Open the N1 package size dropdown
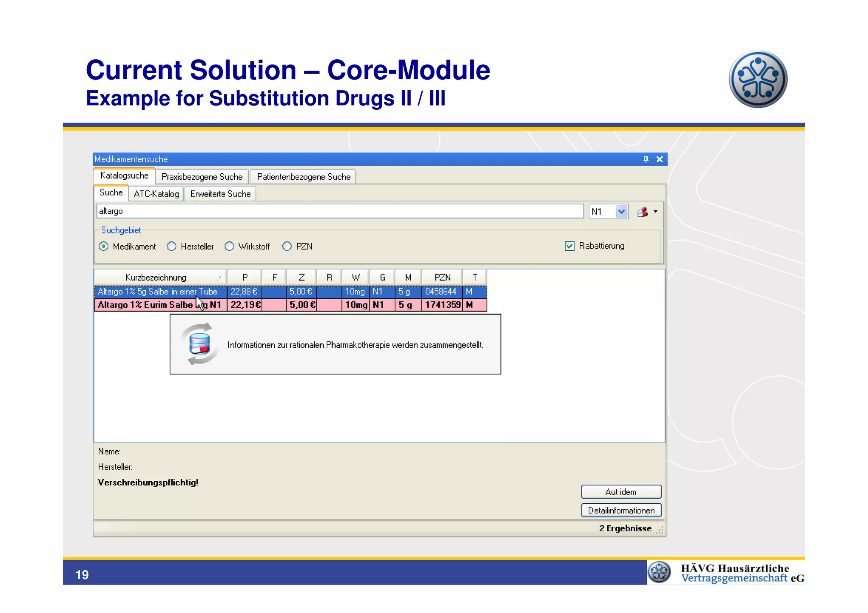The image size is (868, 613). point(621,211)
